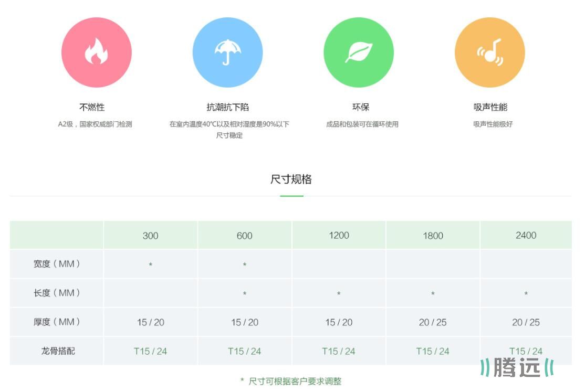Viewport: 585px width, 392px height.
Task: Select the 300 column header
Action: point(150,236)
